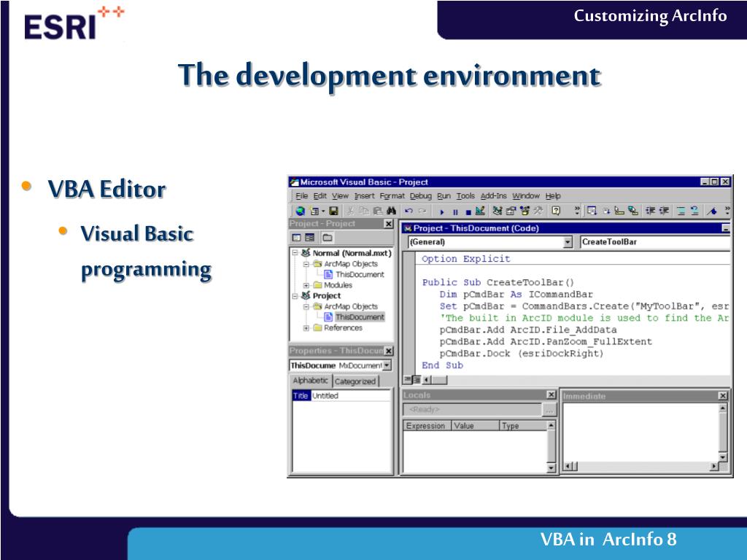The width and height of the screenshot is (747, 560).
Task: Click the Comment Block toolbar icon
Action: pyautogui.click(x=681, y=211)
